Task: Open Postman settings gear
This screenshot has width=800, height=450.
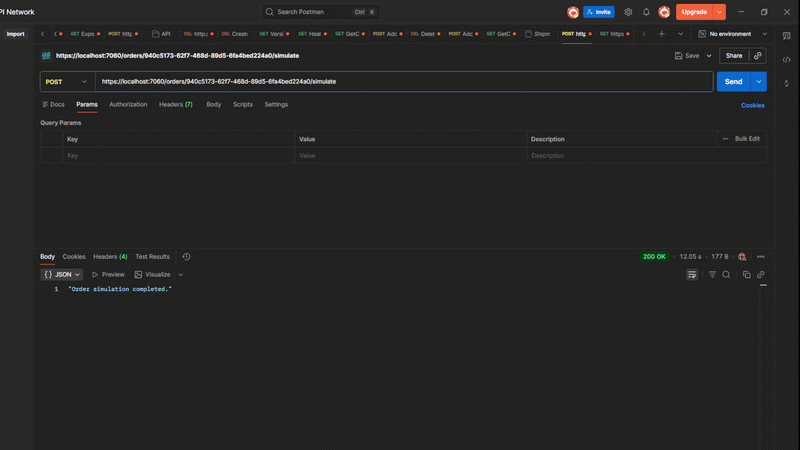Action: click(628, 12)
